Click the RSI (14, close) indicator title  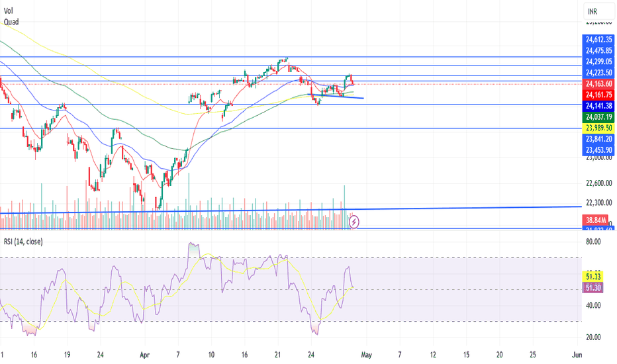[x=22, y=242]
